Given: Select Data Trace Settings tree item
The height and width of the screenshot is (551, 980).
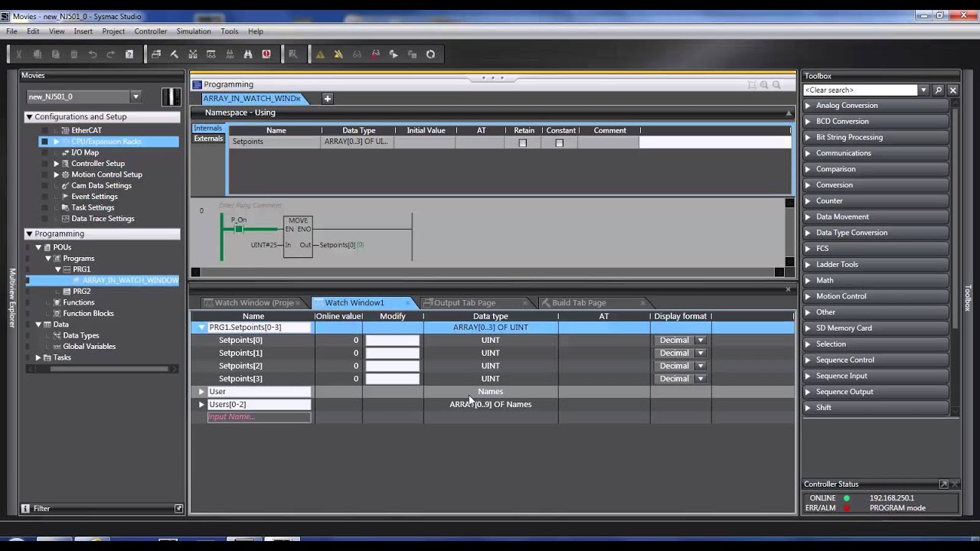Looking at the screenshot, I should point(103,219).
